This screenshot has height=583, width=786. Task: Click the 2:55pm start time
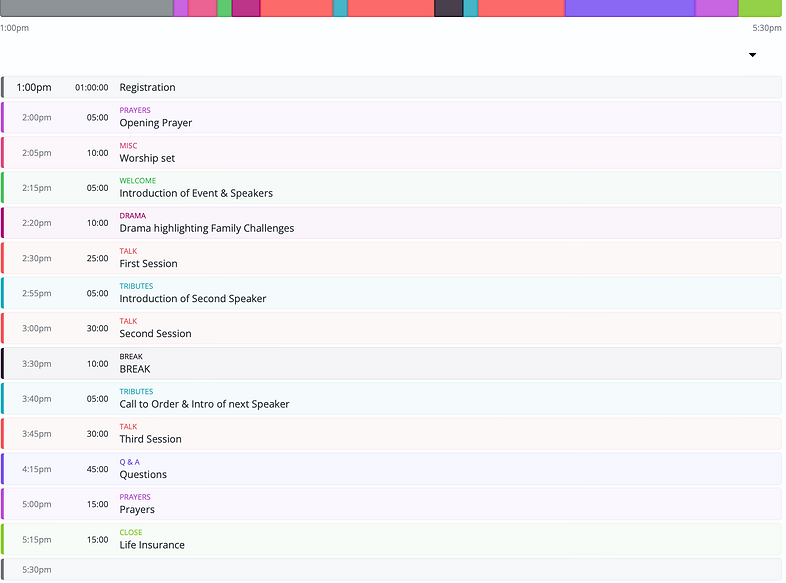coord(37,293)
